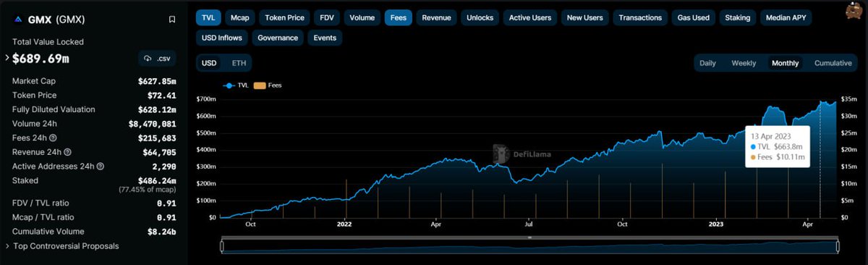Toggle the Revenue chart metric

point(436,17)
